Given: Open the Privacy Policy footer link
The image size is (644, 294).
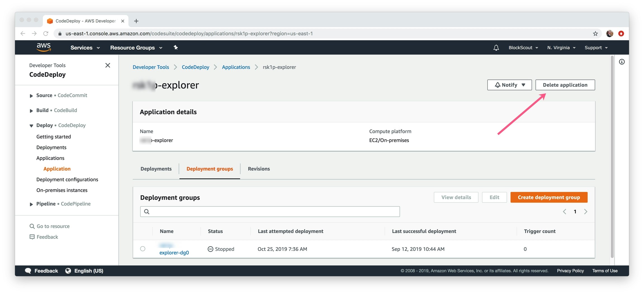Looking at the screenshot, I should [x=570, y=271].
